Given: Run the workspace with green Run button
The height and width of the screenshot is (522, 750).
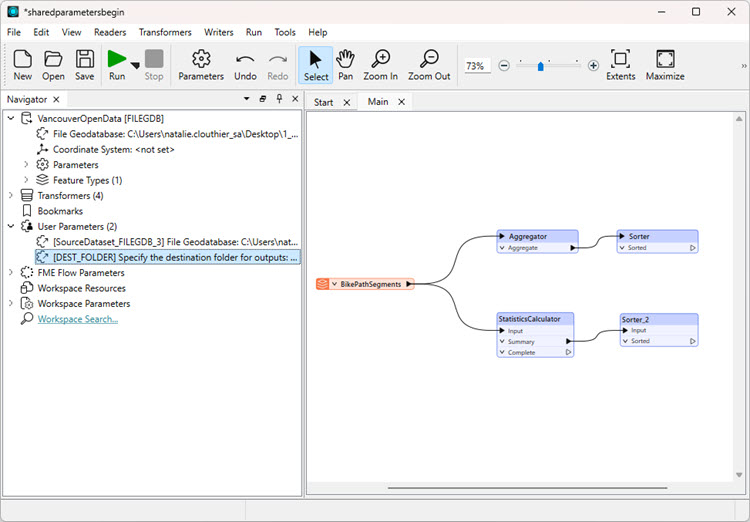Looking at the screenshot, I should [117, 65].
